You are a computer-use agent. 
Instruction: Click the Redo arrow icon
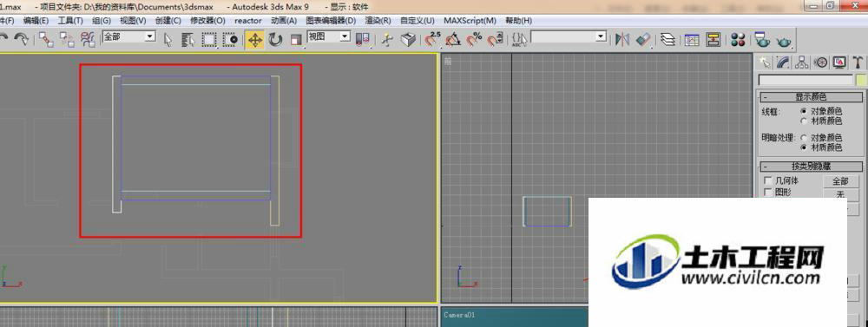(x=21, y=39)
